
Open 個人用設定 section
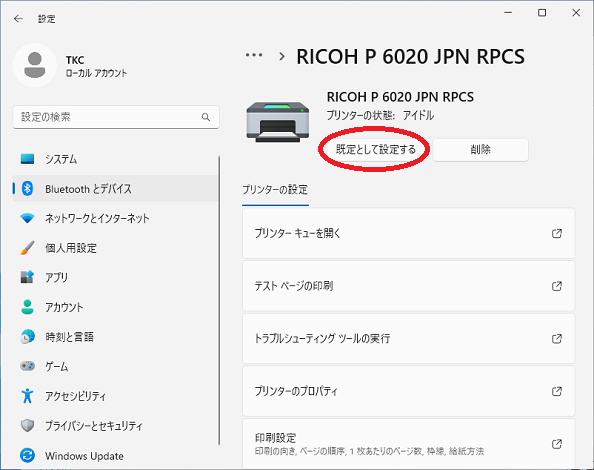coord(115,248)
